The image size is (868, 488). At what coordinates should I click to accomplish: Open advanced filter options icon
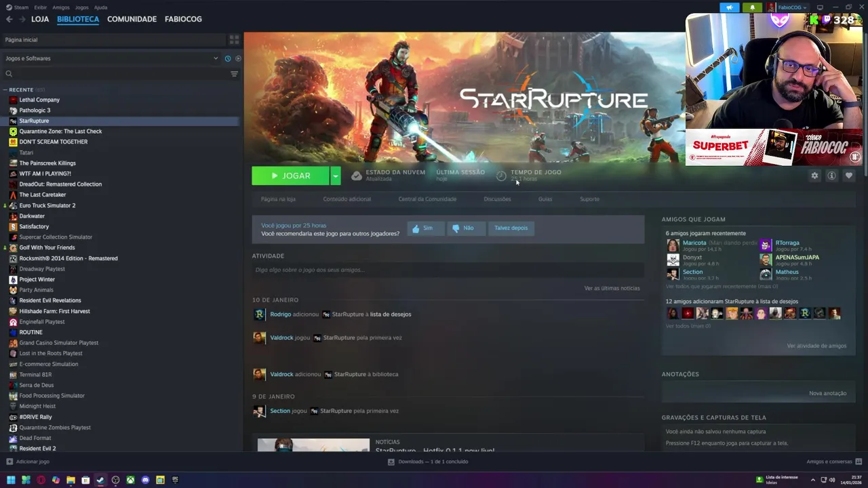click(x=234, y=74)
